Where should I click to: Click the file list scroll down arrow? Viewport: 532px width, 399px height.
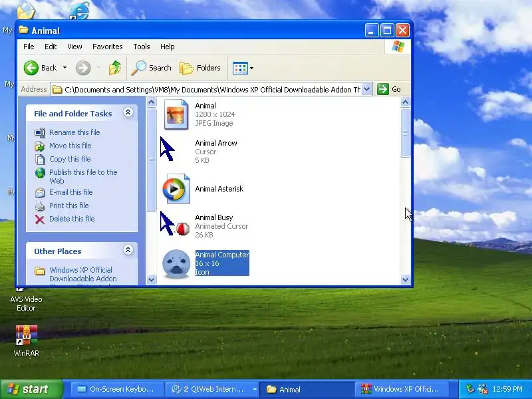(x=405, y=279)
